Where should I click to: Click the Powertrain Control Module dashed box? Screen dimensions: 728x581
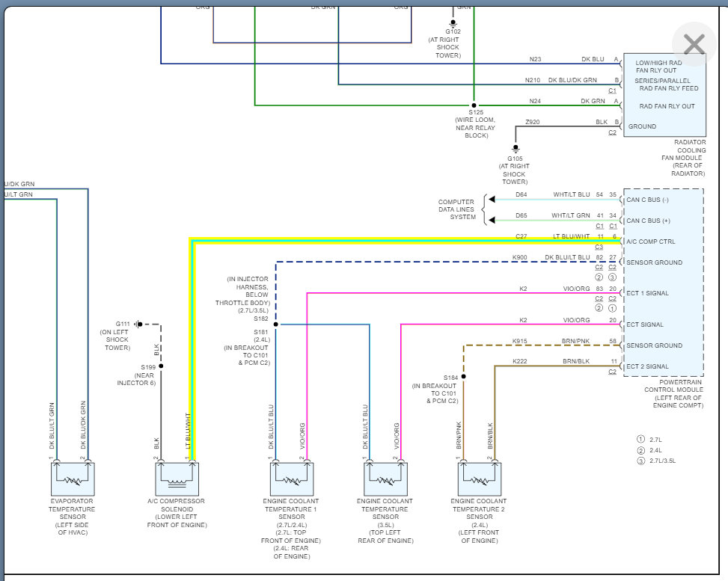click(x=664, y=283)
